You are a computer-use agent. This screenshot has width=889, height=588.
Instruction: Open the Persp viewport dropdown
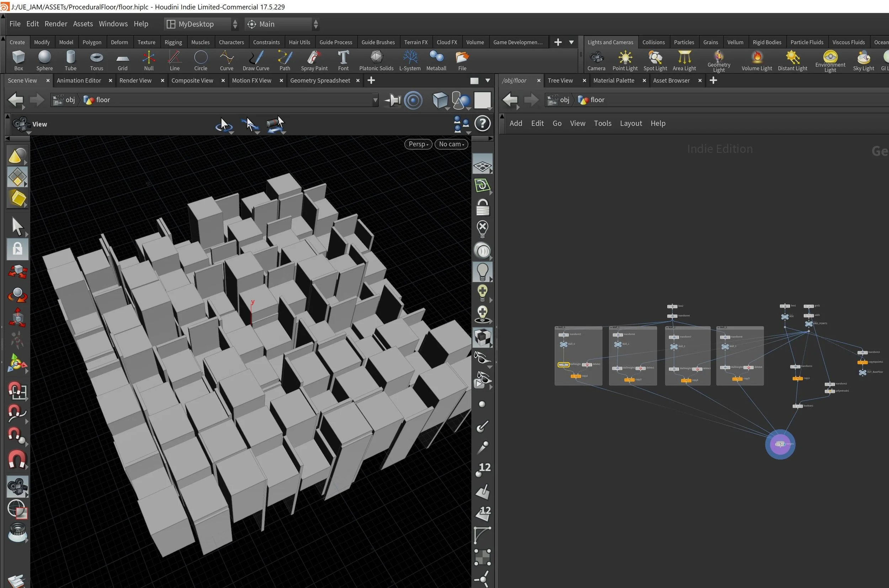click(418, 144)
